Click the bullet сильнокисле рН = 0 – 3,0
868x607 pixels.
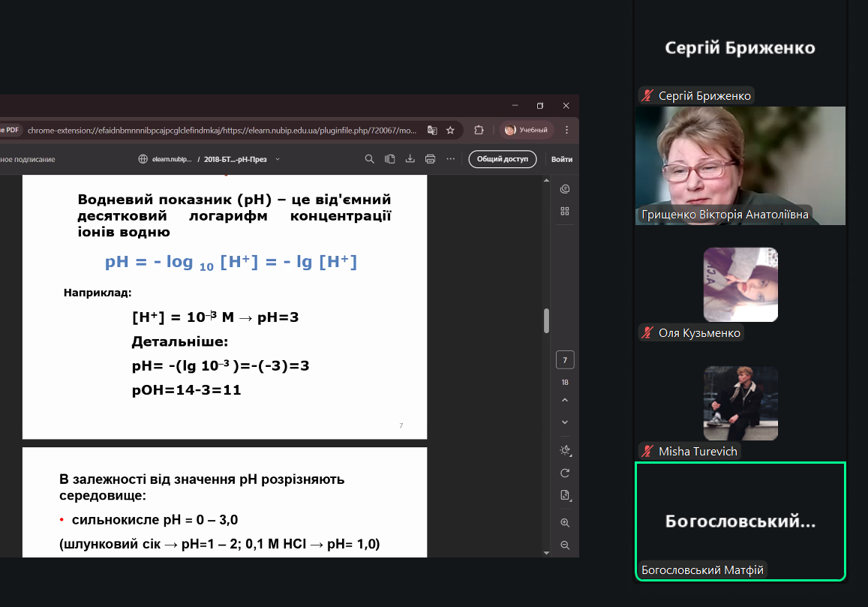pyautogui.click(x=155, y=520)
